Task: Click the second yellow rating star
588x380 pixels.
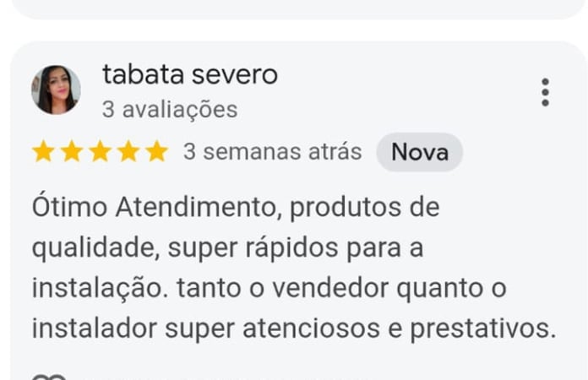Action: click(72, 152)
